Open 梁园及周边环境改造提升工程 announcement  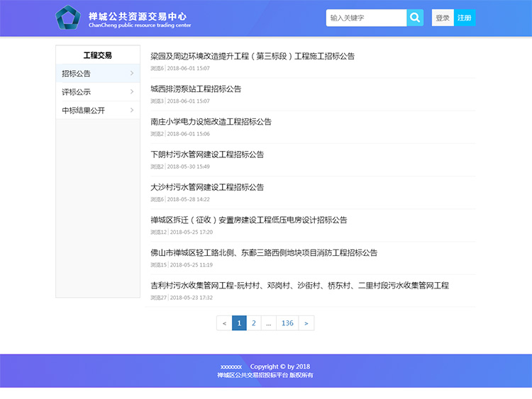coord(253,56)
